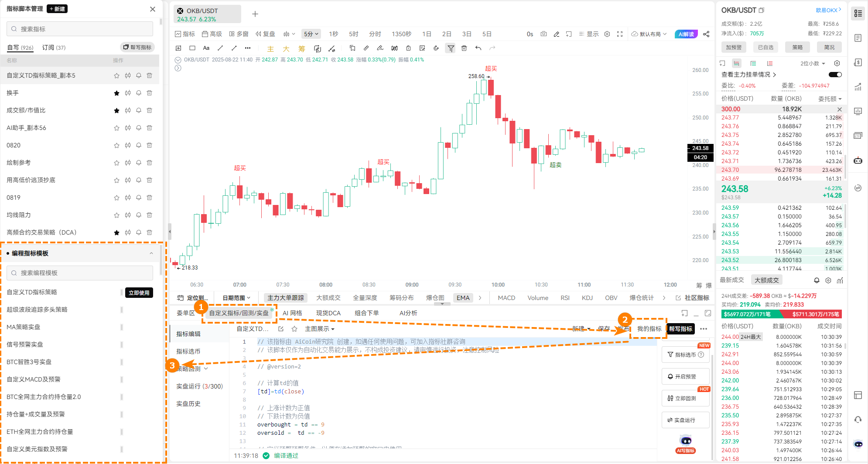
Task: Click the edit icon next to 自定义TD name
Action: (x=281, y=329)
